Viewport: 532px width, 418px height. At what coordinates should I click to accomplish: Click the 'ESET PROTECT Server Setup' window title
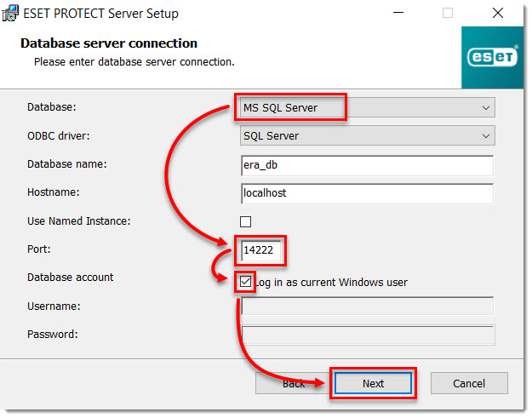coord(100,14)
